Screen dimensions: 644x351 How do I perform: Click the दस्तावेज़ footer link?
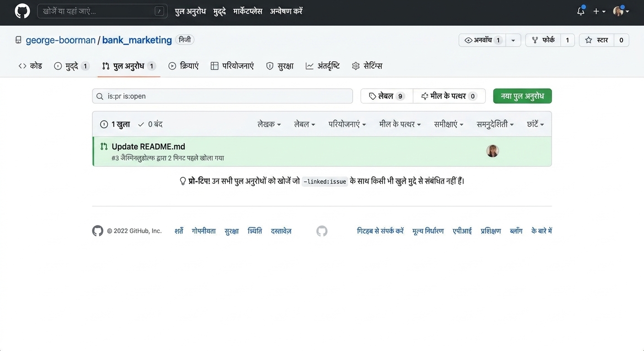281,231
